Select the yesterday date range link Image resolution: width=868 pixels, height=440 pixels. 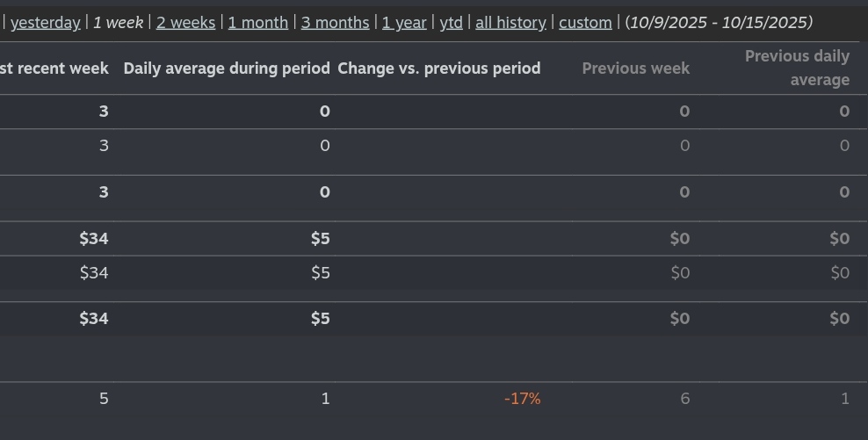click(x=46, y=23)
